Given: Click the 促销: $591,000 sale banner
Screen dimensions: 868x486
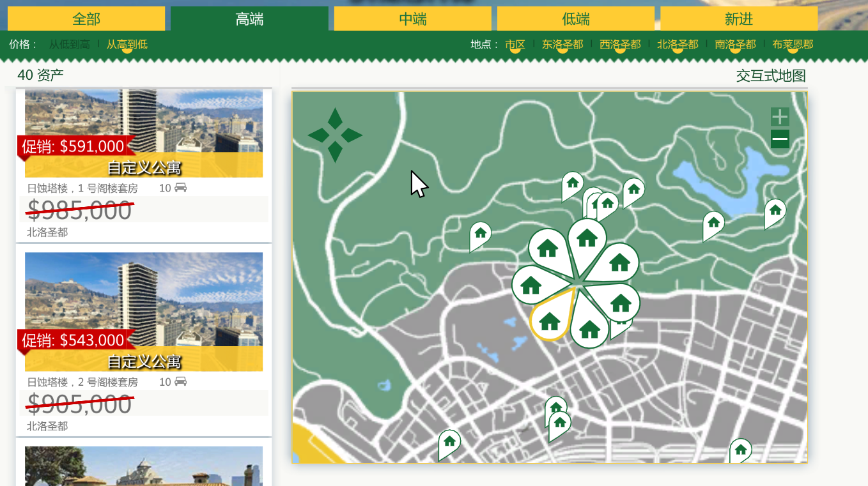Looking at the screenshot, I should [x=76, y=146].
